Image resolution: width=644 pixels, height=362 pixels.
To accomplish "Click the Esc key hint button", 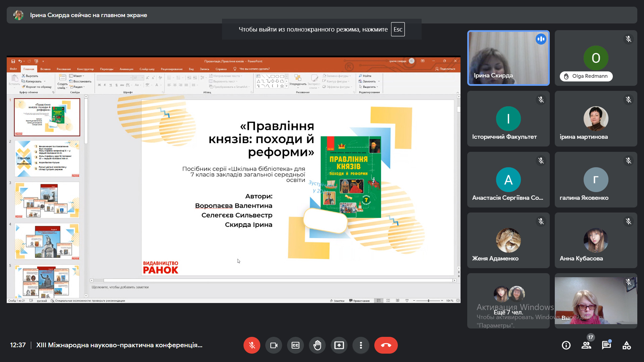I will point(398,29).
